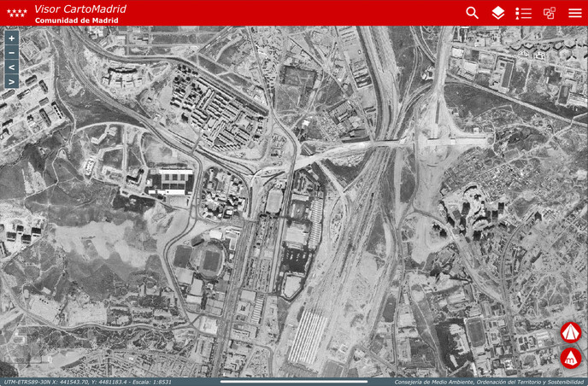Image resolution: width=588 pixels, height=386 pixels.
Task: Open the basemap gallery icon
Action: 550,13
